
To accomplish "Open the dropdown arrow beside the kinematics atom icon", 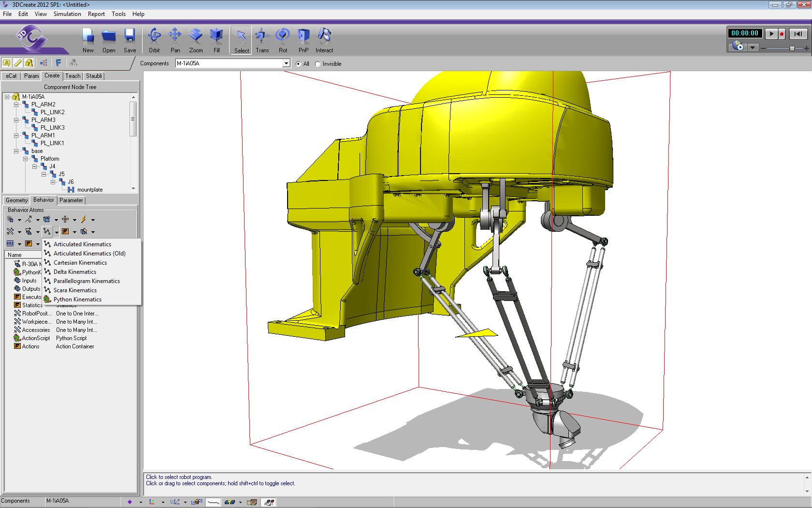I will pyautogui.click(x=56, y=232).
